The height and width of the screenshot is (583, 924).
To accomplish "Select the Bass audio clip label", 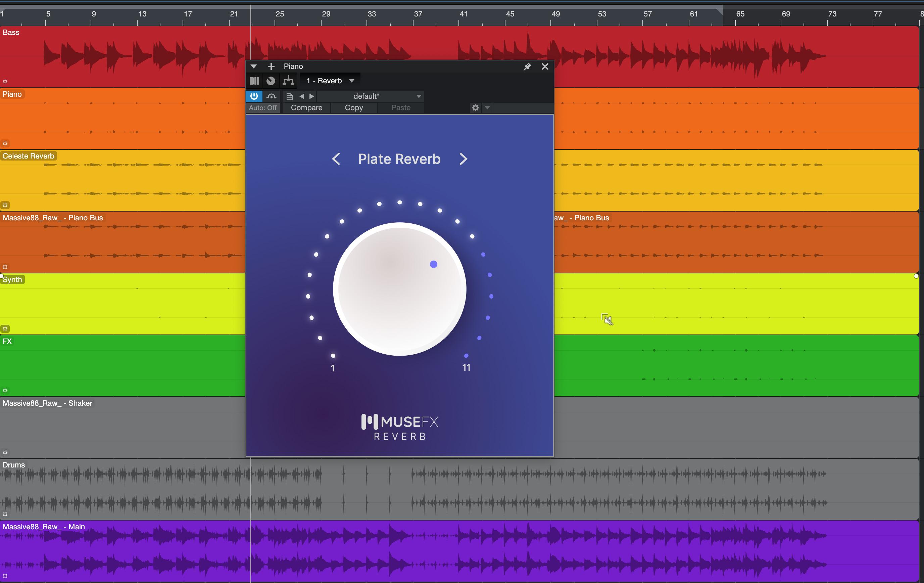I will (11, 32).
